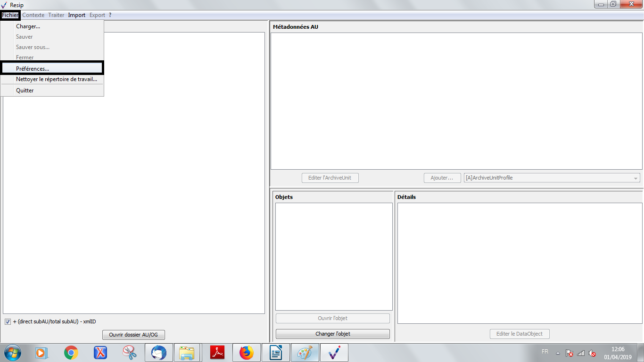Open Paint from the taskbar
The image size is (644, 362).
(x=305, y=352)
